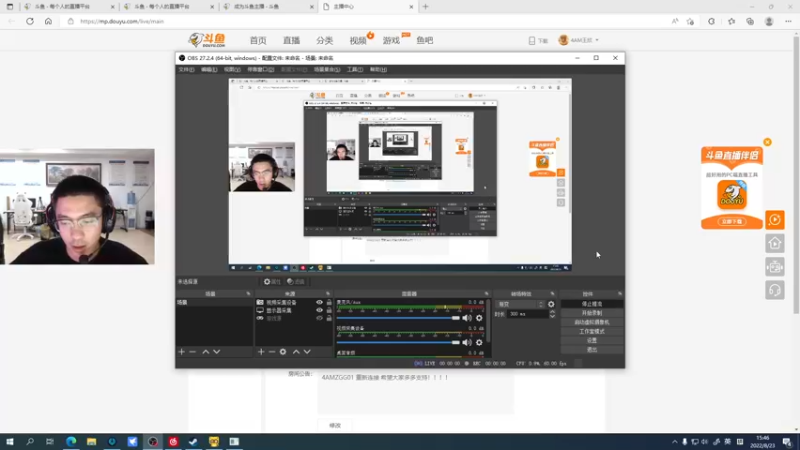Screen dimensions: 800x450
Task: Click the Douyu logo in the website header
Action: [207, 40]
